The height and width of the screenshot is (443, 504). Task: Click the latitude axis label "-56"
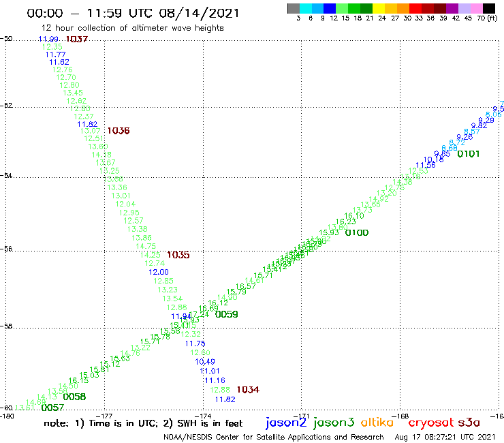[x=6, y=249]
